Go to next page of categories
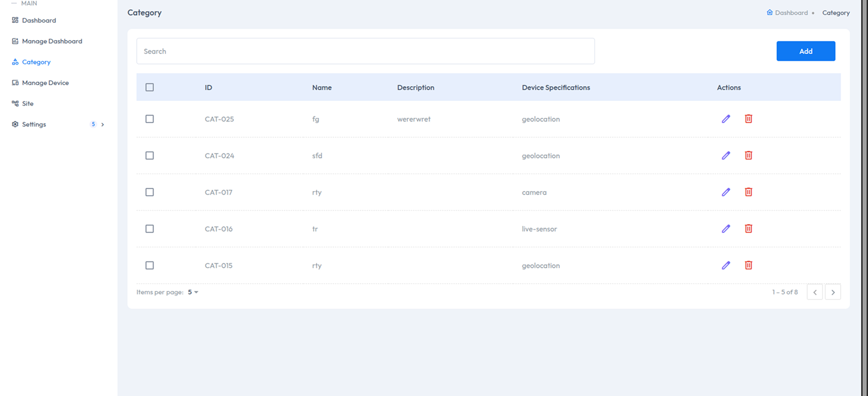This screenshot has height=396, width=868. click(x=833, y=292)
